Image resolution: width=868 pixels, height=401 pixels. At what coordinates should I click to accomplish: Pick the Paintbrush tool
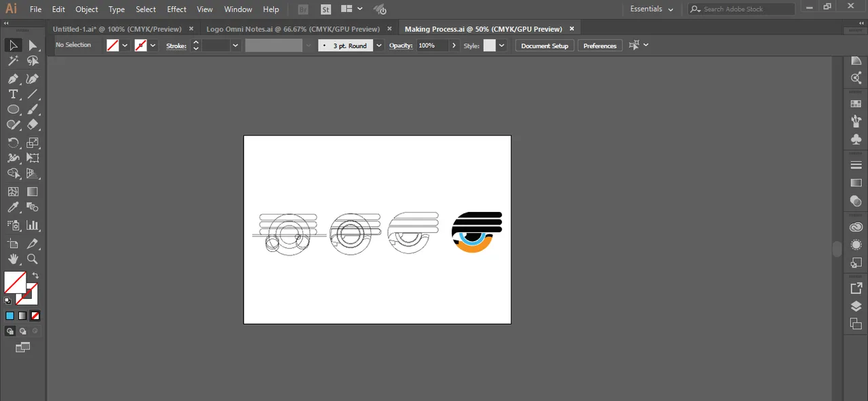[32, 110]
